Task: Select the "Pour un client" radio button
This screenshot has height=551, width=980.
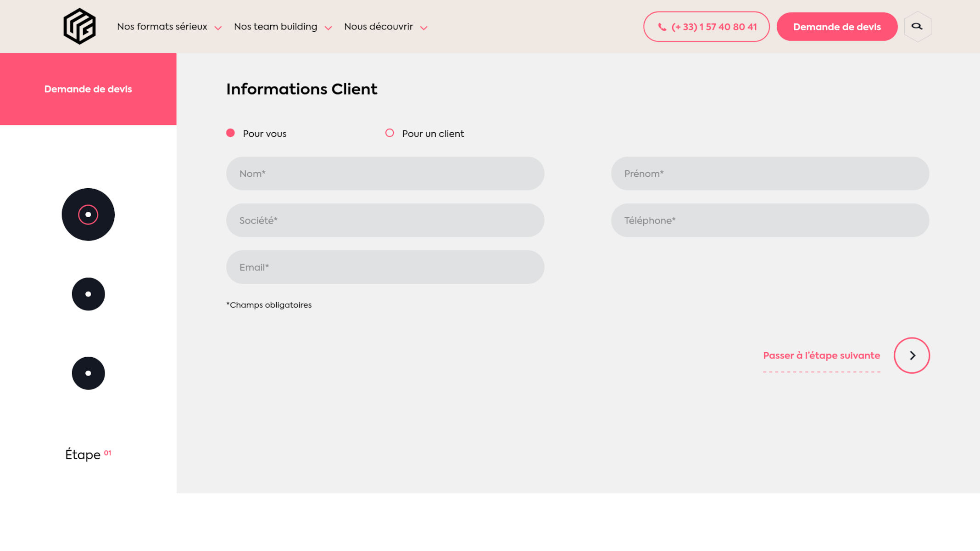Action: click(390, 133)
